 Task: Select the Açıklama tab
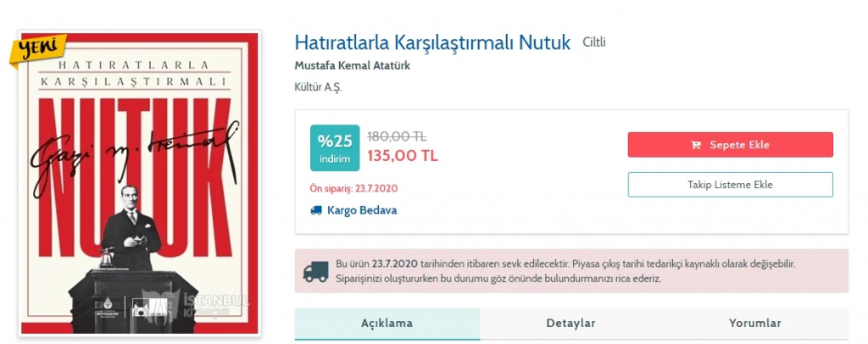click(x=387, y=324)
